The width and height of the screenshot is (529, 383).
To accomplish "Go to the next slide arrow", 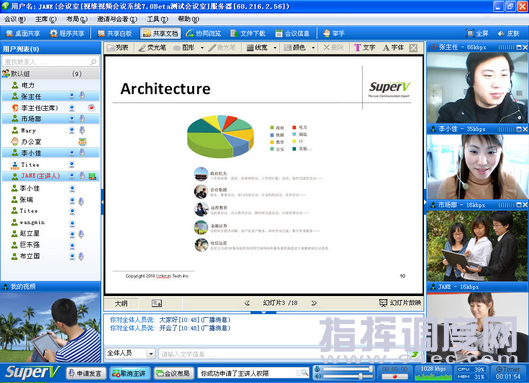I will [x=314, y=303].
